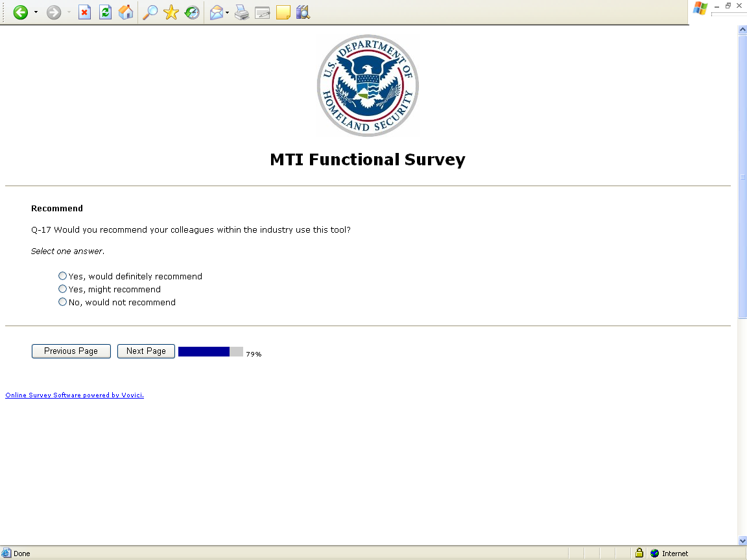Select "Yes, would definitely recommend" option
Viewport: 747px width, 560px height.
(63, 276)
